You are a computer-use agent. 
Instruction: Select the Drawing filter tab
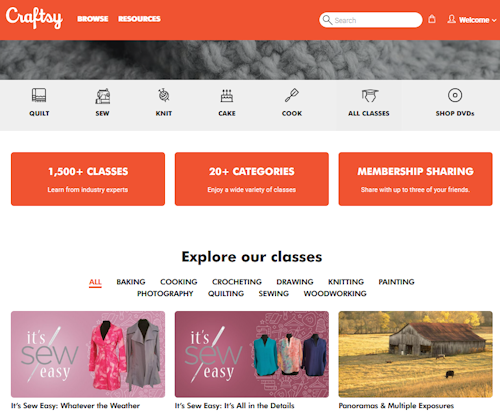click(295, 282)
